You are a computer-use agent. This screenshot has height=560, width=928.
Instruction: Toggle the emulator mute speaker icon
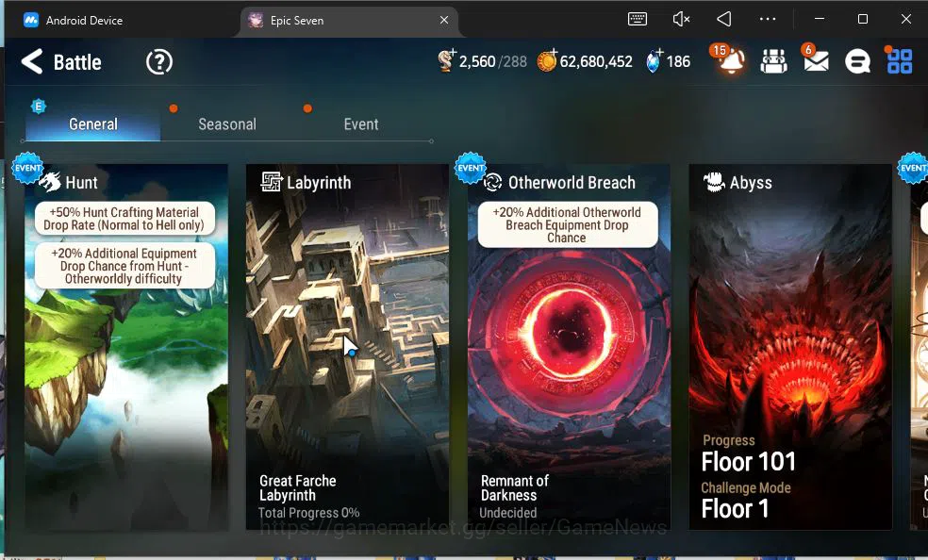(681, 20)
